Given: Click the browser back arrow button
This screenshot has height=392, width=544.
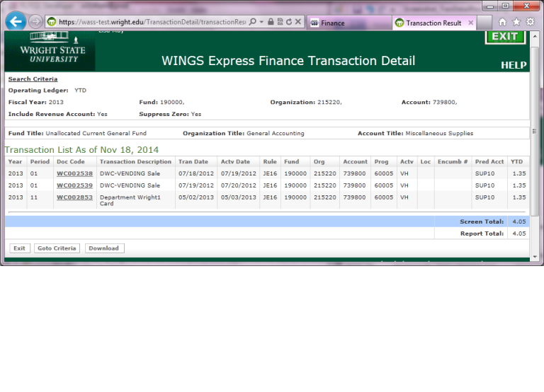Looking at the screenshot, I should [x=16, y=21].
